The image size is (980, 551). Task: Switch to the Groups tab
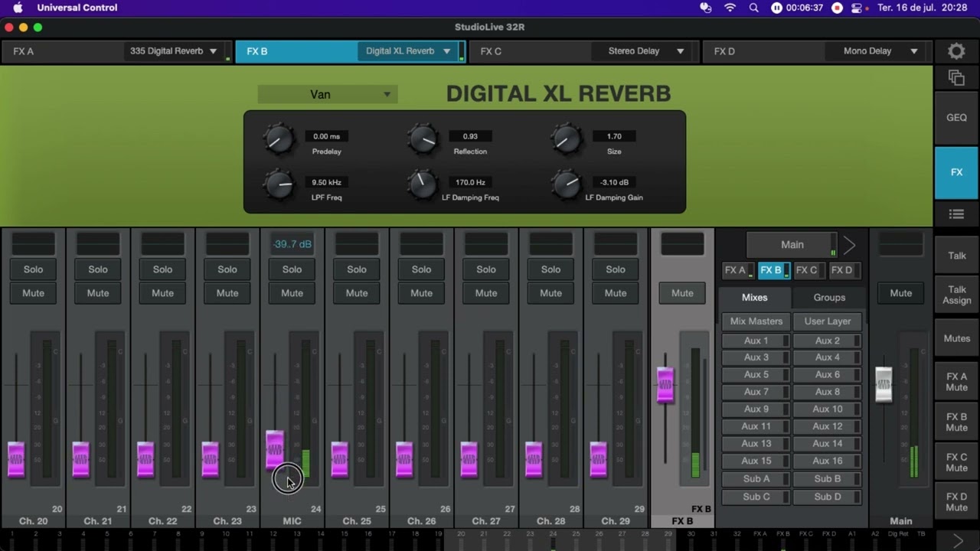(829, 298)
